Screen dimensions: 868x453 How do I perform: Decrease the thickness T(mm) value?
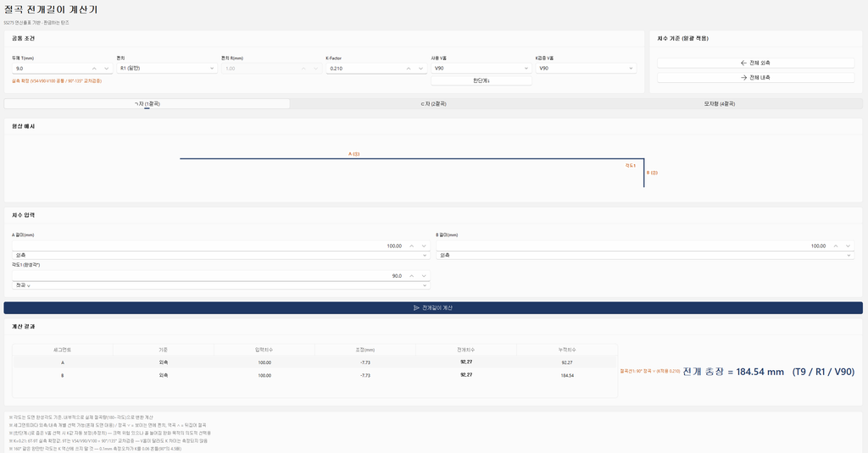[x=106, y=69]
